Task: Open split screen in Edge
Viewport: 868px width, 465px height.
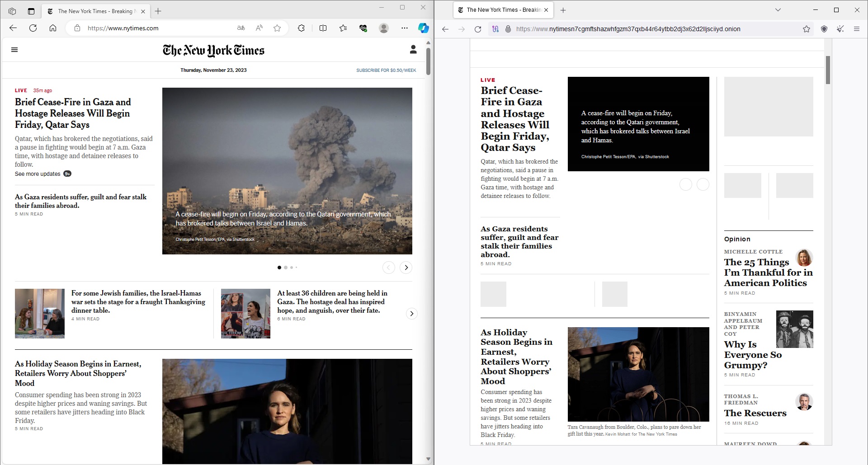Action: point(323,28)
